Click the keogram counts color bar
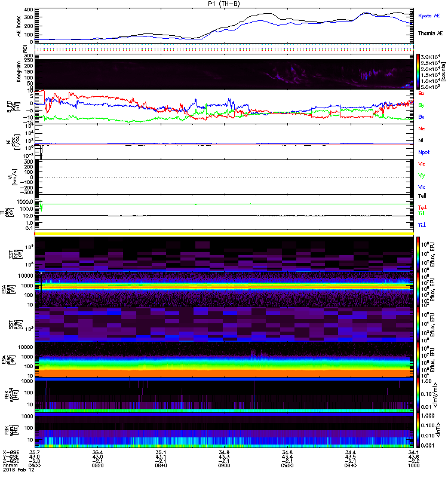Image resolution: width=448 pixels, height=478 pixels. tap(418, 72)
